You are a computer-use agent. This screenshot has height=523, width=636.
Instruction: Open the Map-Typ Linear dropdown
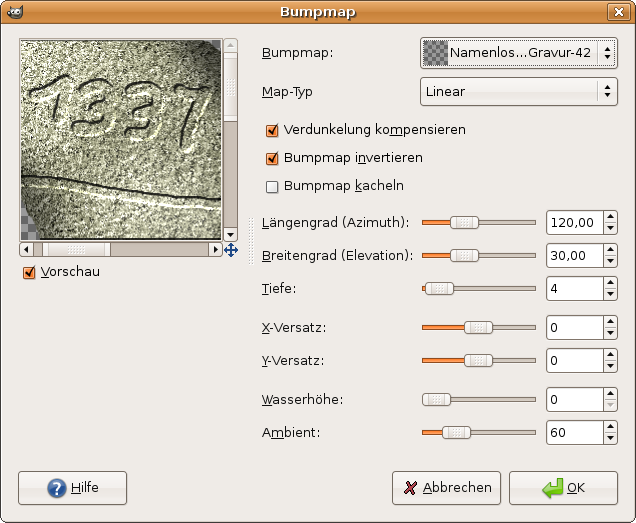(x=519, y=92)
